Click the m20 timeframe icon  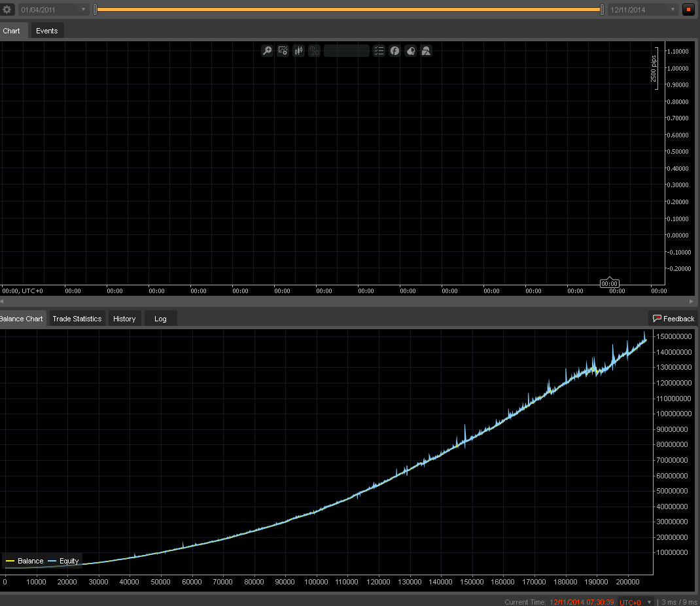(x=314, y=51)
